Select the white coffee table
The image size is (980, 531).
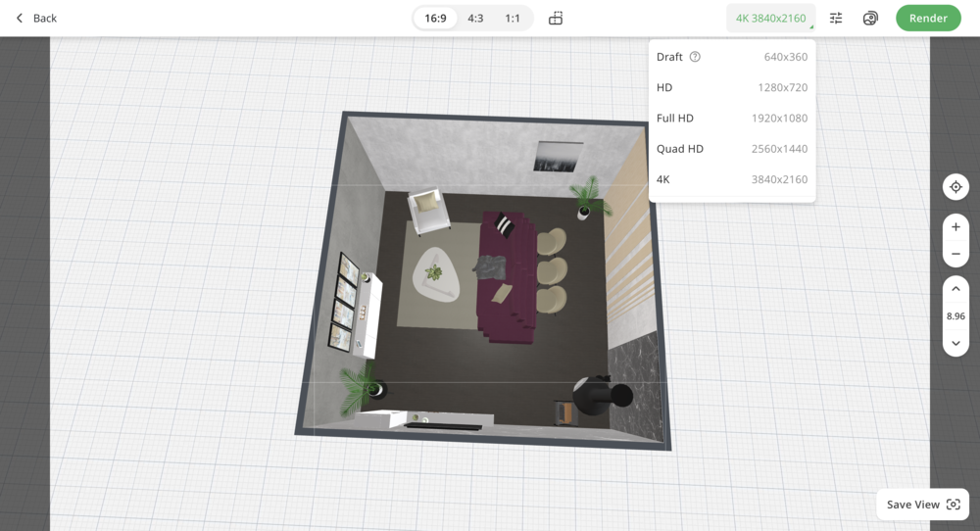[436, 275]
